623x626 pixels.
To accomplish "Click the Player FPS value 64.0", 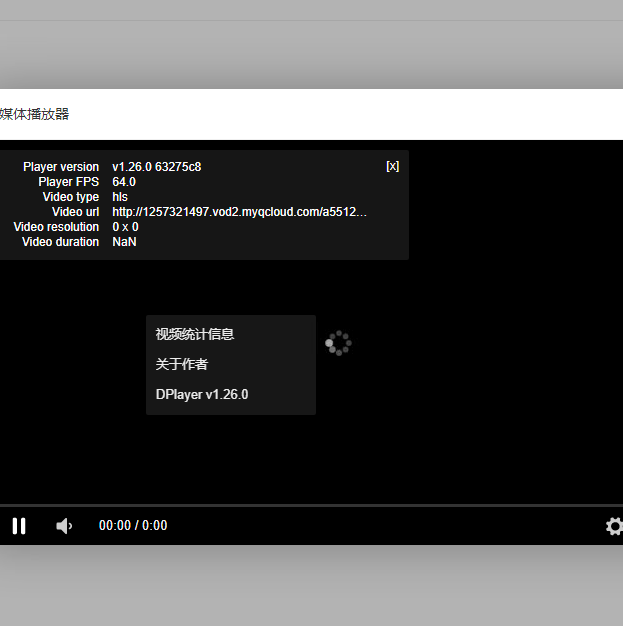I will coord(124,182).
